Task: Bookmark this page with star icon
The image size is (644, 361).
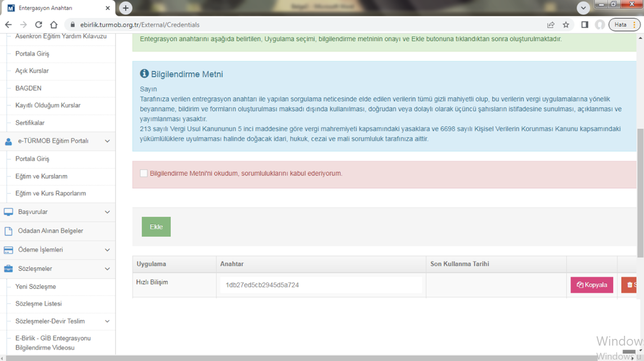Action: (566, 25)
